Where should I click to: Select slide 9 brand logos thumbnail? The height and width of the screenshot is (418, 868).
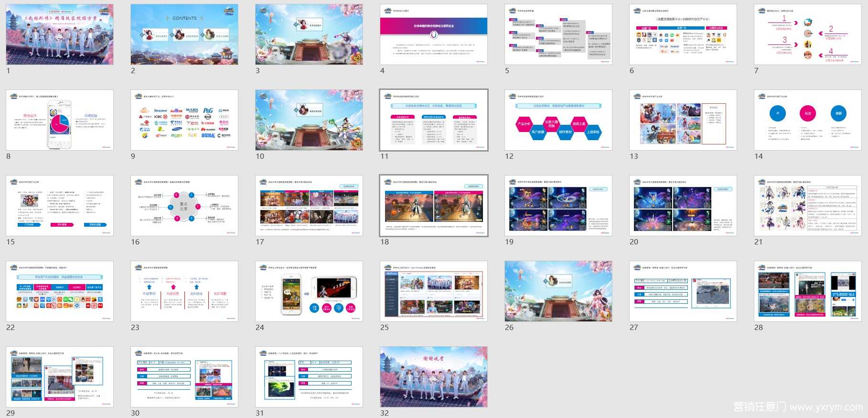pyautogui.click(x=184, y=120)
